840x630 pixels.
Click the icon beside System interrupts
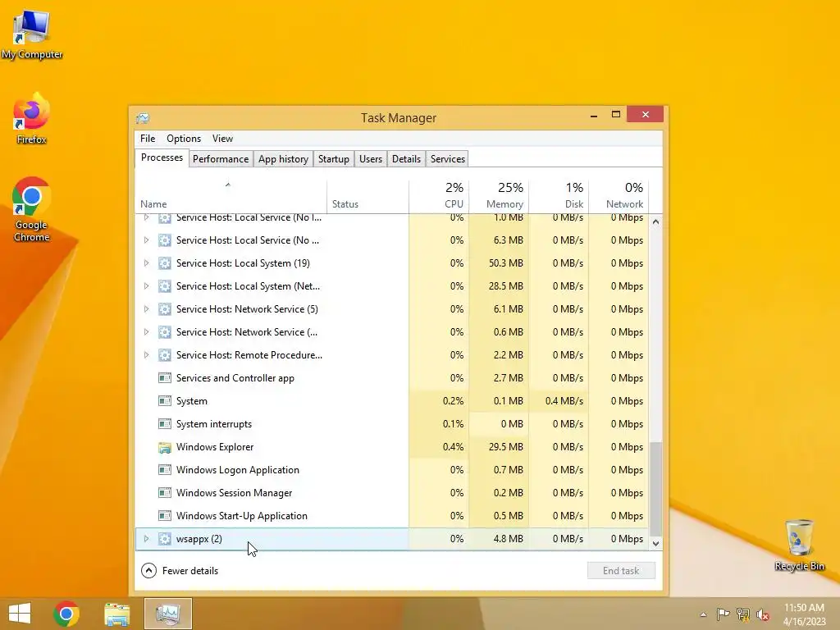[x=165, y=424]
